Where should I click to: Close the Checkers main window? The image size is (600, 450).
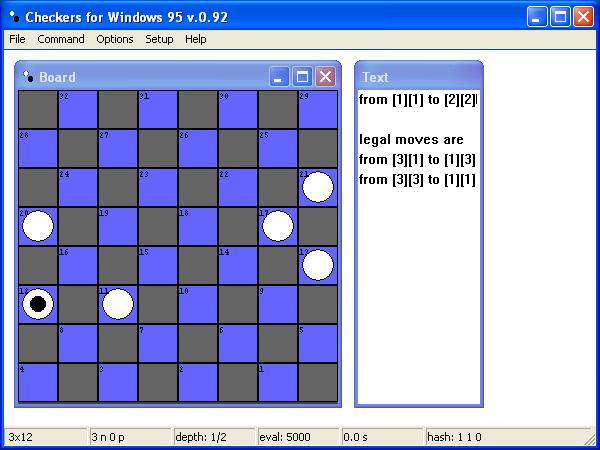pos(584,17)
